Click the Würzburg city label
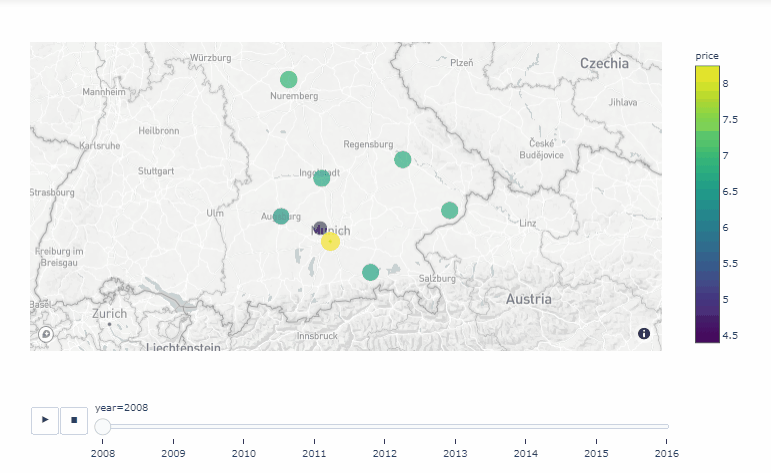771x473 pixels. tap(210, 58)
